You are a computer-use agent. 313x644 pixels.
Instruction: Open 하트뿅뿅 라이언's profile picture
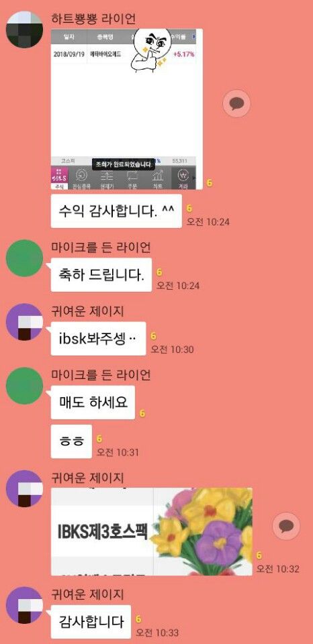[x=25, y=30]
